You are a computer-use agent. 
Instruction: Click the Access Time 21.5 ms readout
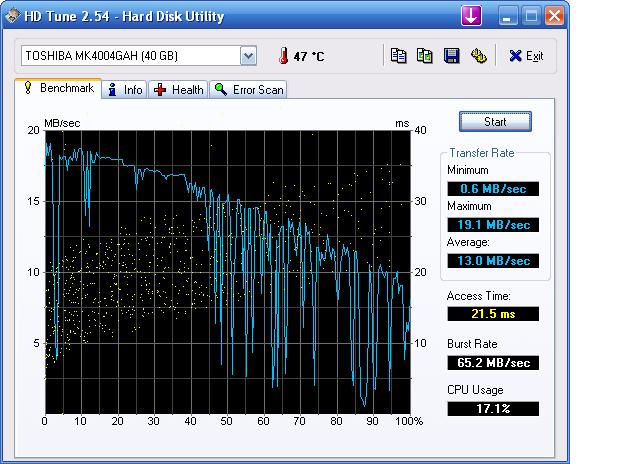[x=493, y=314]
